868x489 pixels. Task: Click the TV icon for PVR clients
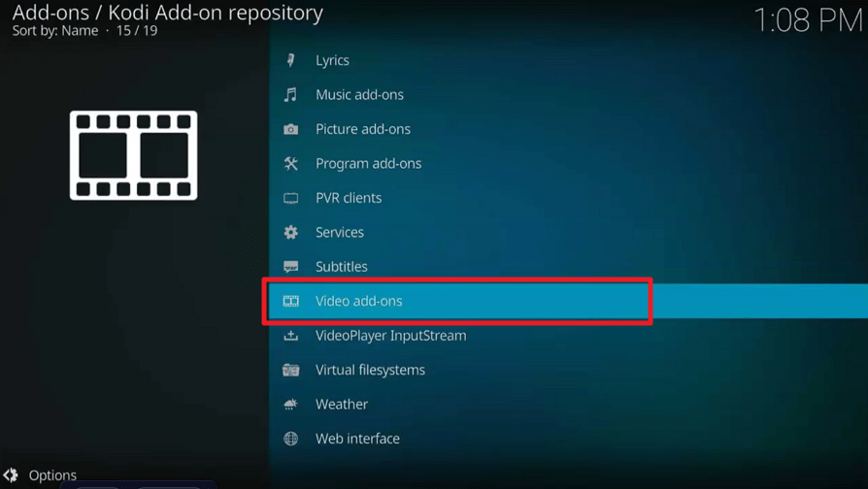coord(290,198)
